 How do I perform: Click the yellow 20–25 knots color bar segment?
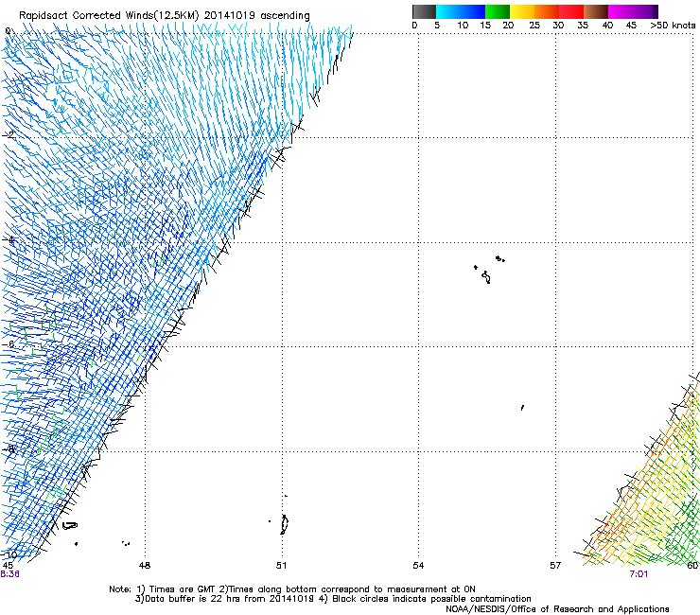pyautogui.click(x=521, y=11)
